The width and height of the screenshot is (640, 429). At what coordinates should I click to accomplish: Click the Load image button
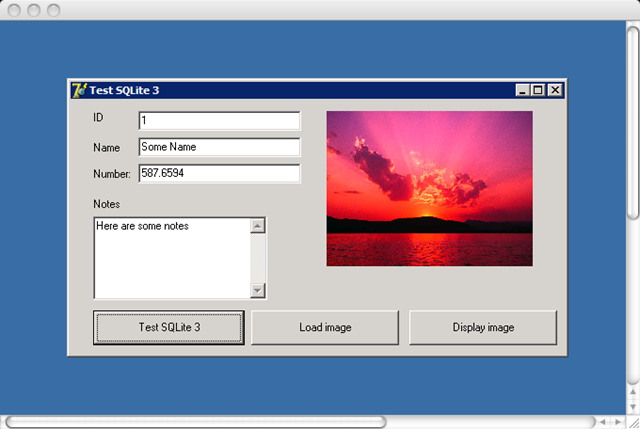click(x=325, y=327)
